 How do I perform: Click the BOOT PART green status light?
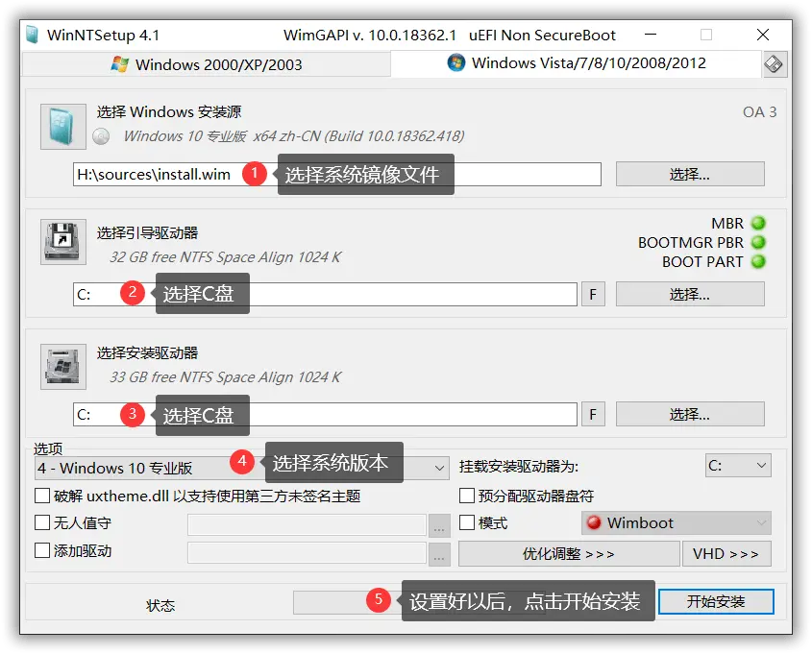point(758,261)
